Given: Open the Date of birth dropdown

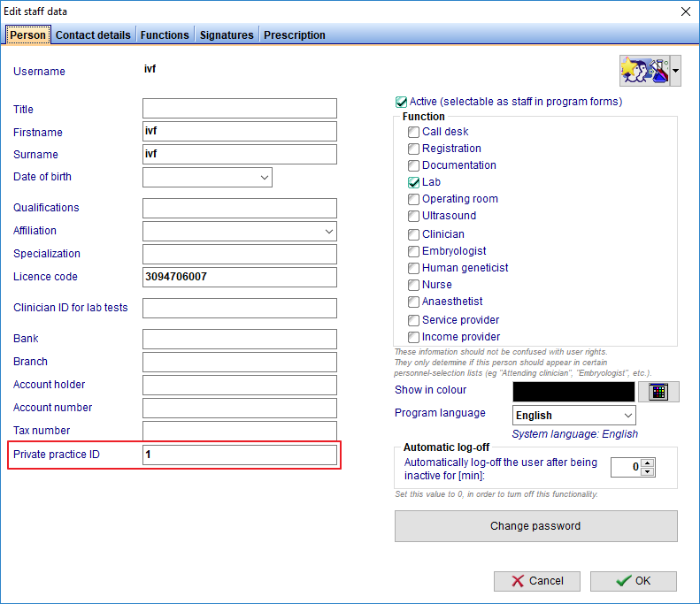Looking at the screenshot, I should [265, 178].
